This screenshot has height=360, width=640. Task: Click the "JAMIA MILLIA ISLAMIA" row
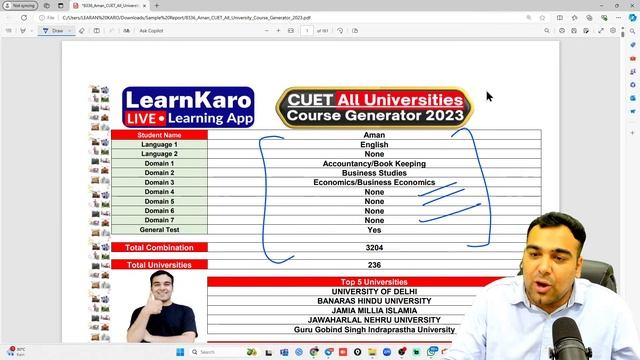[x=374, y=310]
